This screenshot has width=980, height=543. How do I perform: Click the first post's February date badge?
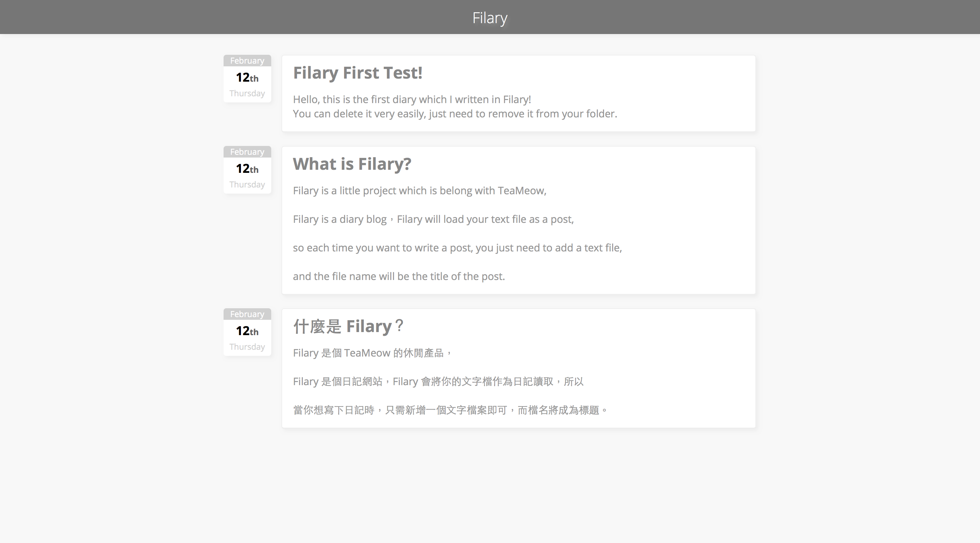[247, 61]
